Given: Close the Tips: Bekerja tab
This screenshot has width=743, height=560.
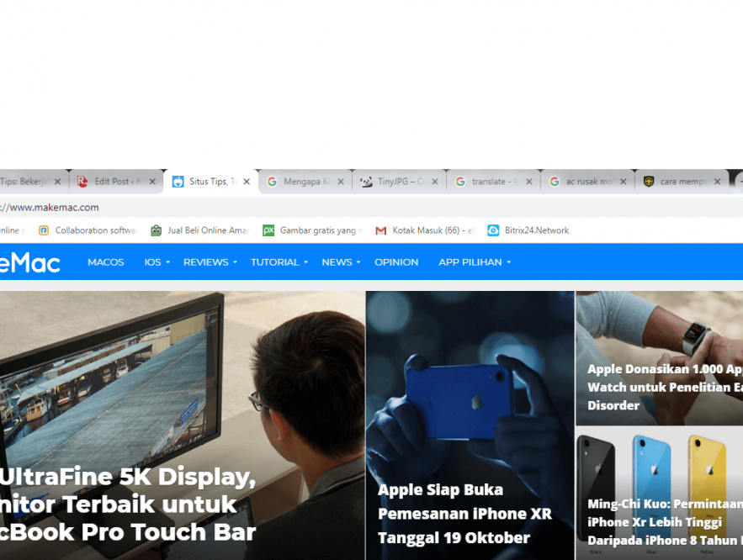Looking at the screenshot, I should point(57,182).
